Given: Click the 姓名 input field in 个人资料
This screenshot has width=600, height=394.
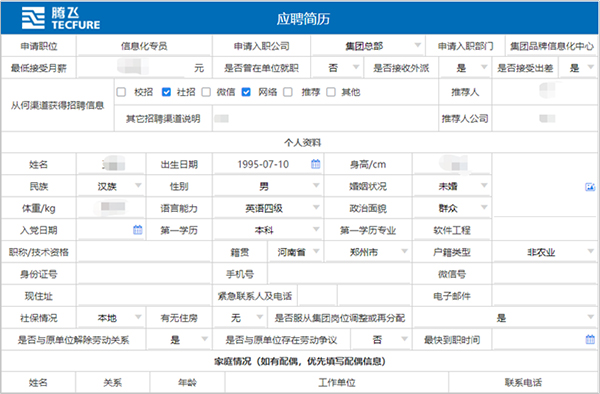Looking at the screenshot, I should pos(111,164).
